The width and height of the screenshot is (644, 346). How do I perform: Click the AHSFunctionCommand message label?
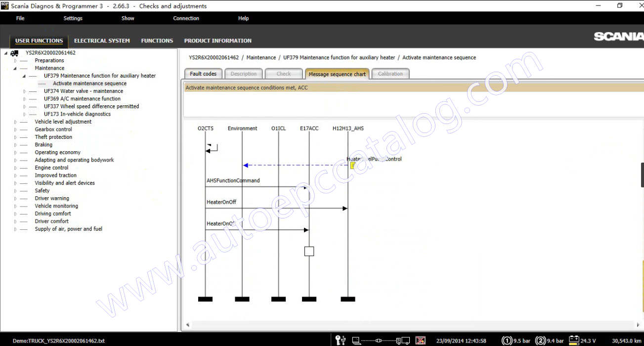tap(233, 181)
